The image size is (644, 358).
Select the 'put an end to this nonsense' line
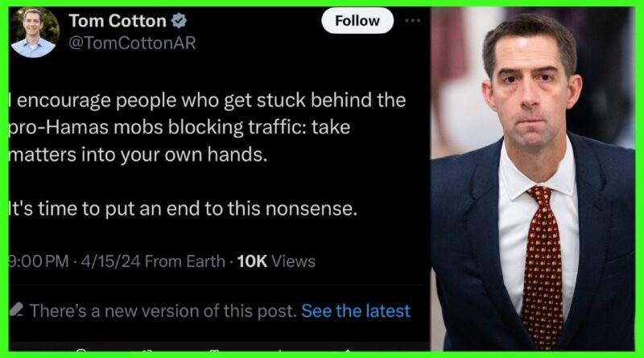(x=183, y=208)
